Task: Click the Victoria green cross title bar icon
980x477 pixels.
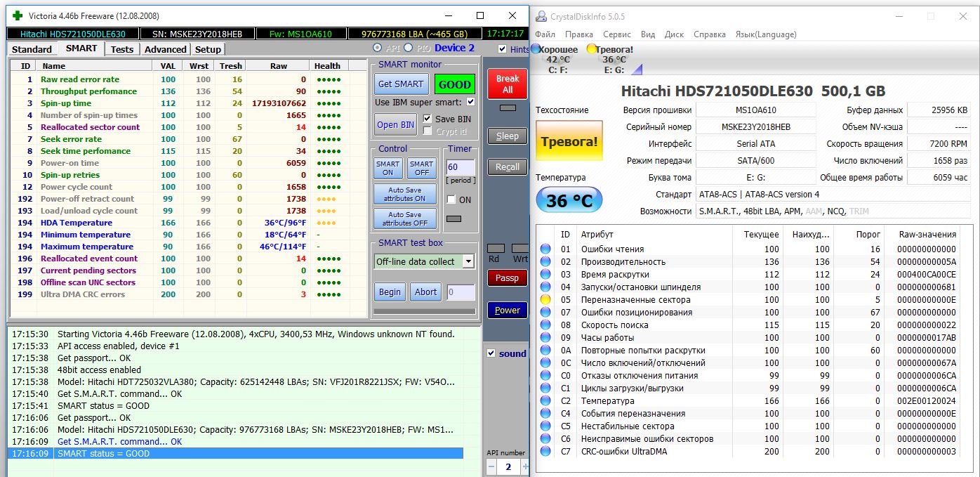Action: coord(18,15)
